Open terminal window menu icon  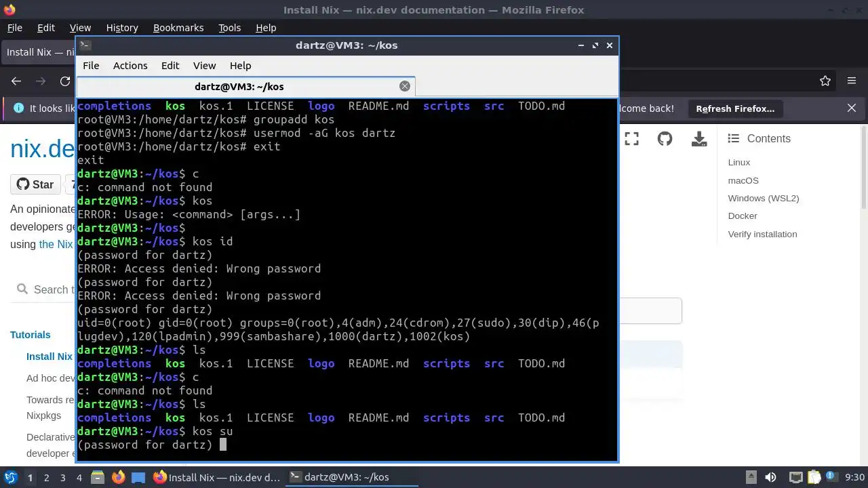click(85, 45)
